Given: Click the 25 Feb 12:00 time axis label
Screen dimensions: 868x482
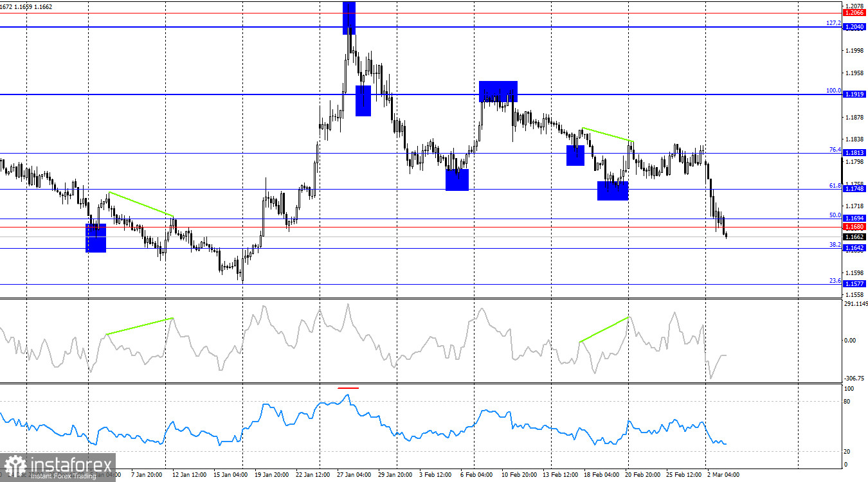Looking at the screenshot, I should tap(684, 476).
